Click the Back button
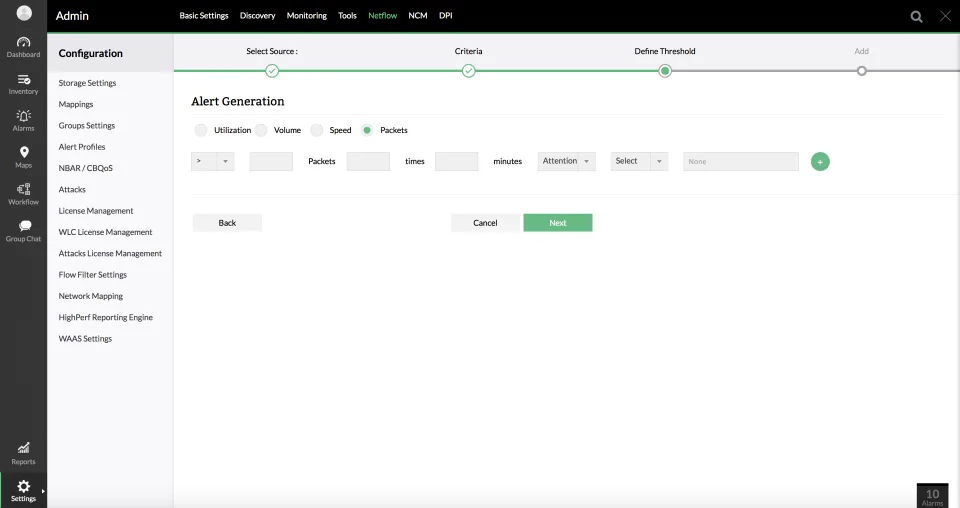This screenshot has height=508, width=960. [x=227, y=223]
